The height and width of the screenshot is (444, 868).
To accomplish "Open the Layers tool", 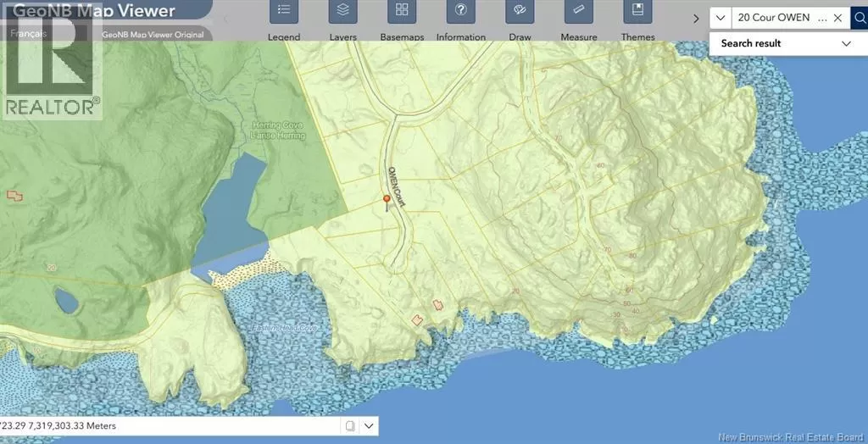I will tap(343, 12).
